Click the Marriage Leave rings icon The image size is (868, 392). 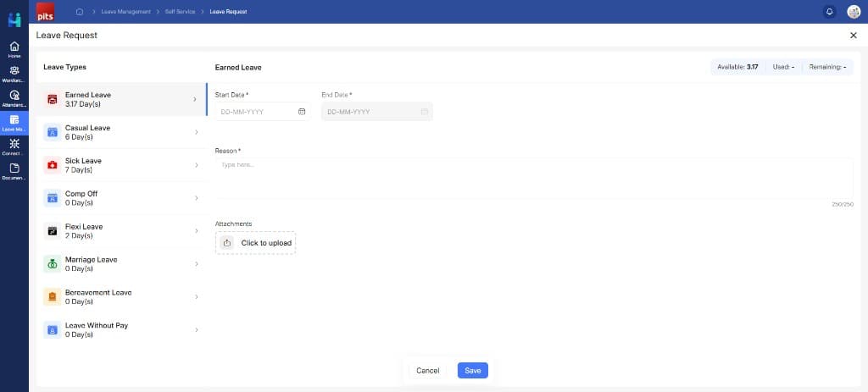52,263
